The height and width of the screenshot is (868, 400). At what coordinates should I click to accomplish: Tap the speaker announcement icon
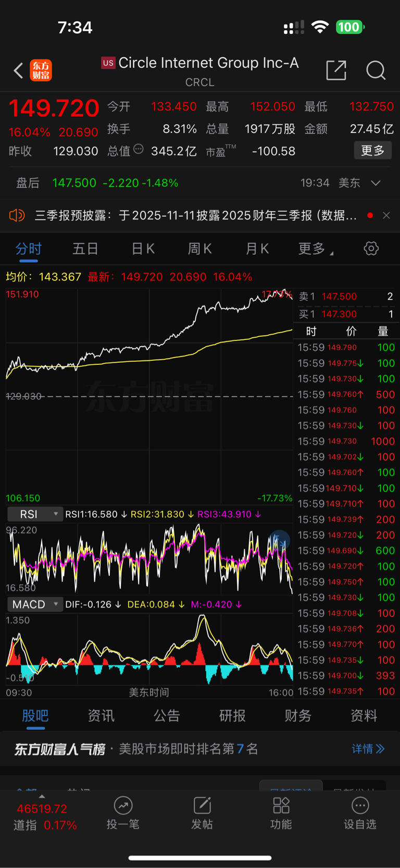[17, 215]
